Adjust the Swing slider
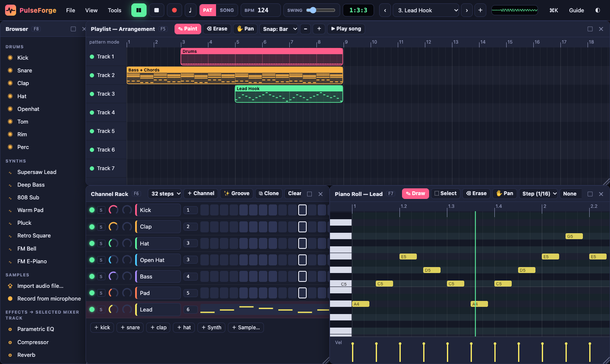The image size is (610, 364). tap(321, 10)
